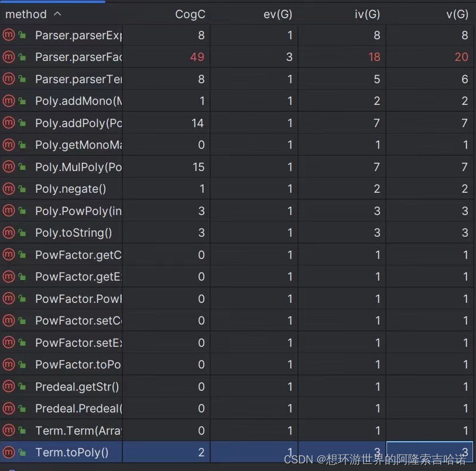Sort table by ev(G) column header

[x=278, y=14]
